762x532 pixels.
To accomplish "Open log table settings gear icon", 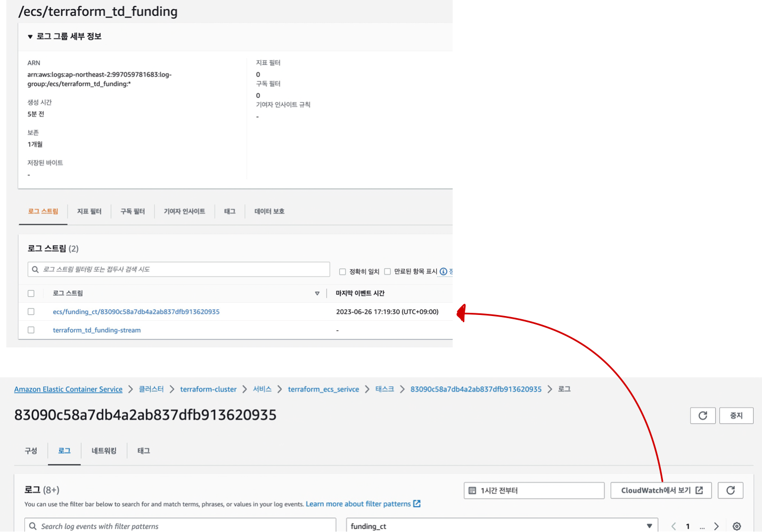I will 737,526.
